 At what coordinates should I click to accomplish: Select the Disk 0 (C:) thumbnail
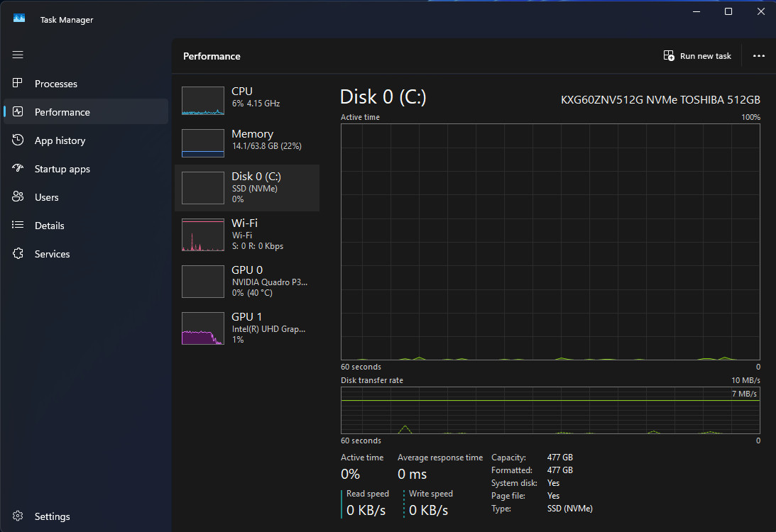click(203, 188)
